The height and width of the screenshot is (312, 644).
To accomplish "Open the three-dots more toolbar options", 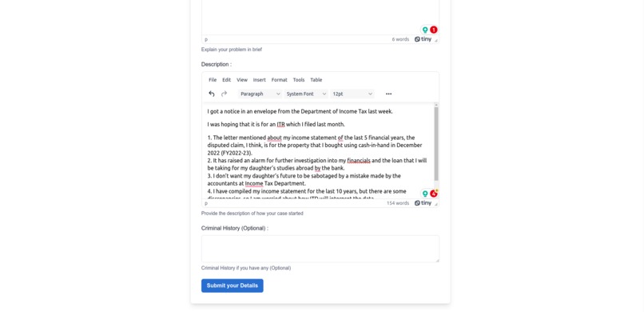I will click(388, 94).
